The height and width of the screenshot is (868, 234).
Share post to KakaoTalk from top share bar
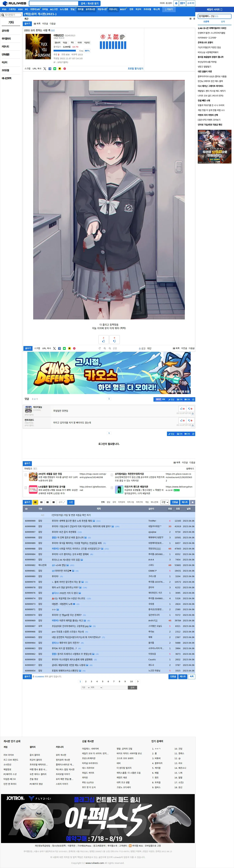click(59, 69)
